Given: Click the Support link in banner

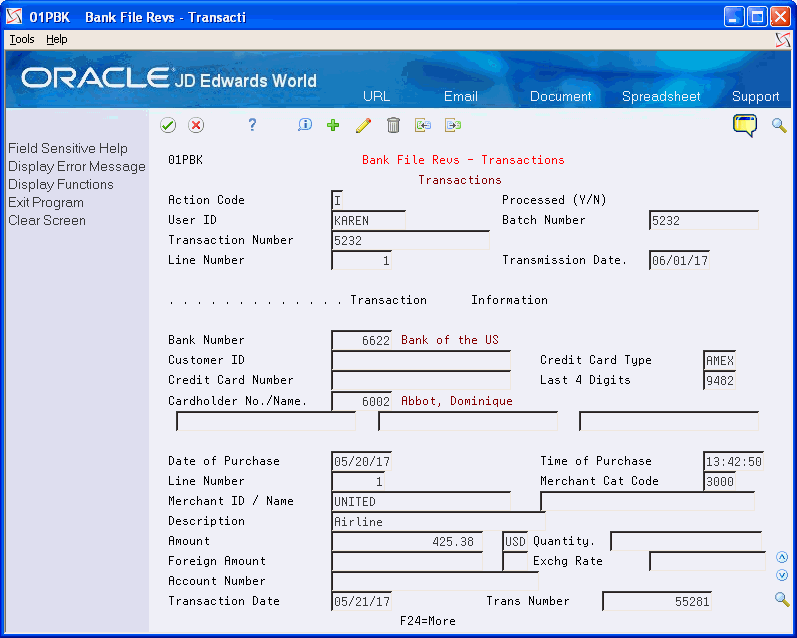Looking at the screenshot, I should pyautogui.click(x=755, y=96).
